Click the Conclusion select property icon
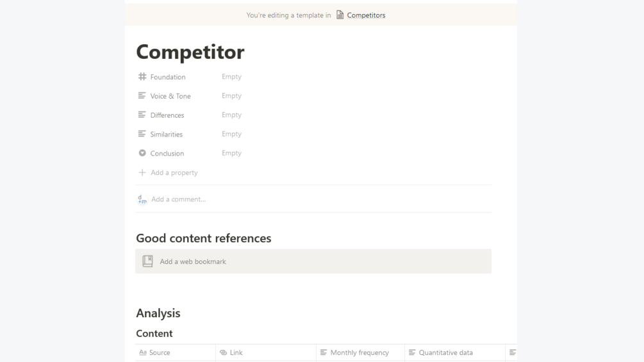This screenshot has width=644, height=362. tap(142, 154)
